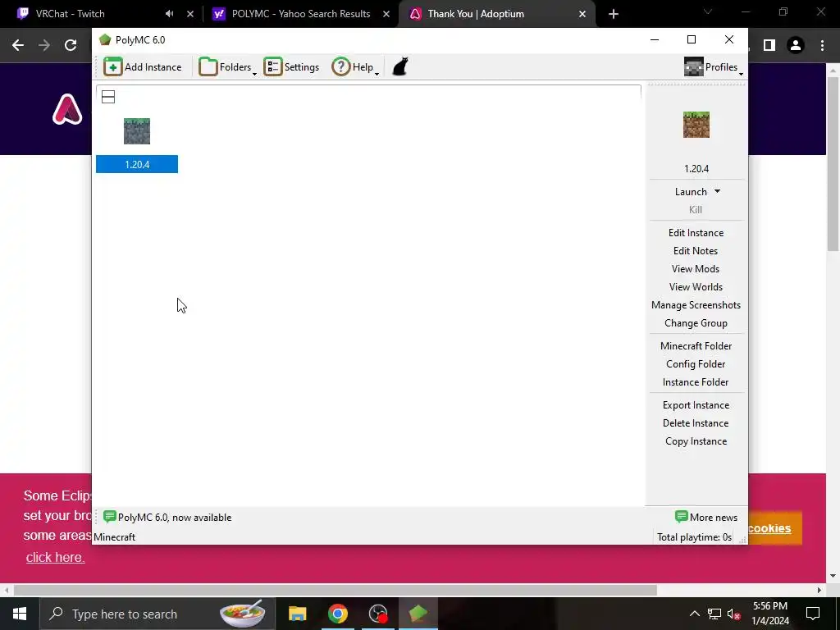Open the network tray icon

pos(714,614)
